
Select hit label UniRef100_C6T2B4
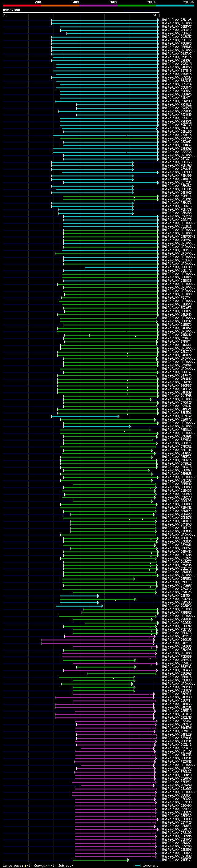[x=176, y=182]
